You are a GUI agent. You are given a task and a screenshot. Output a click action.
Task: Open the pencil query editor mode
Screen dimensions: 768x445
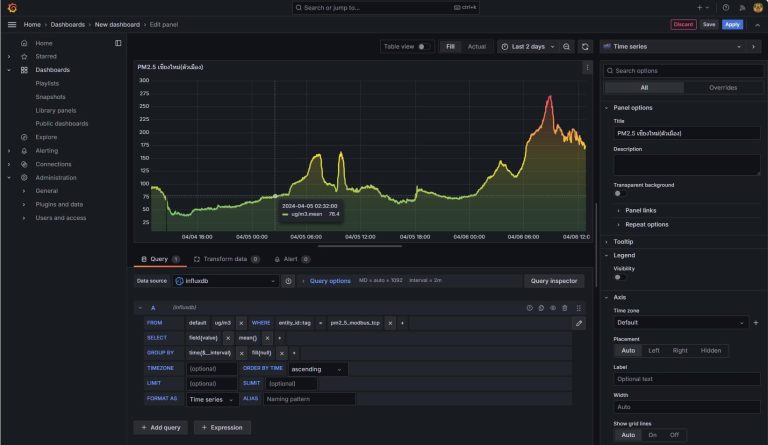point(579,323)
